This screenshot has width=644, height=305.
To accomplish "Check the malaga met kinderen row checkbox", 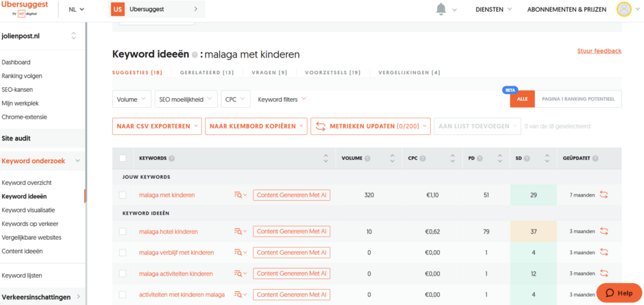I will click(123, 195).
